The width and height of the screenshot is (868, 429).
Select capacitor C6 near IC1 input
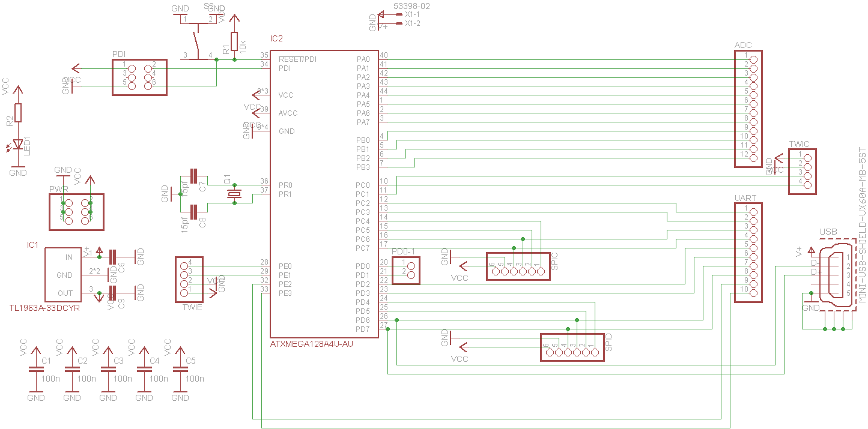pos(112,257)
